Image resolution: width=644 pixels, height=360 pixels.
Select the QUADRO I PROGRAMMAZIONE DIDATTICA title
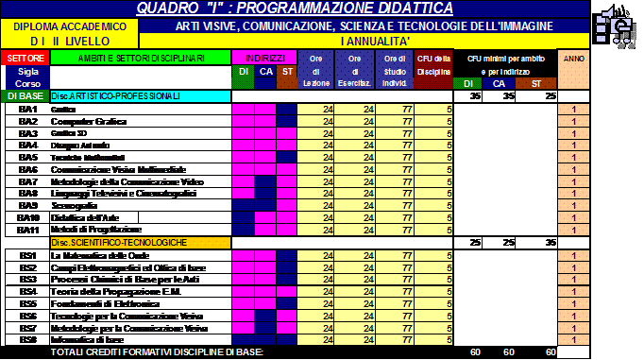coord(295,8)
